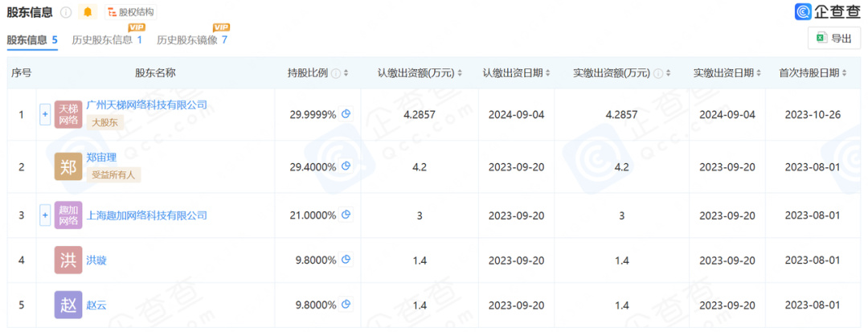Click the info icon next to 股东信息 title

coord(65,12)
